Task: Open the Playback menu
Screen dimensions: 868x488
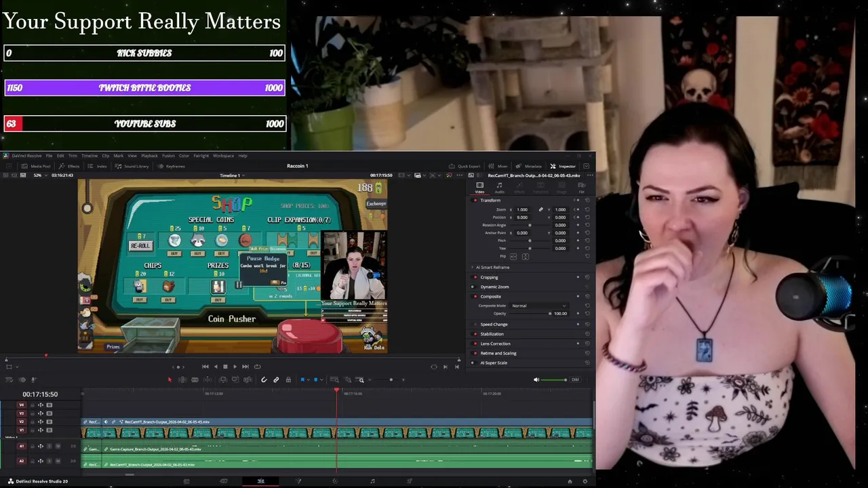Action: point(149,156)
